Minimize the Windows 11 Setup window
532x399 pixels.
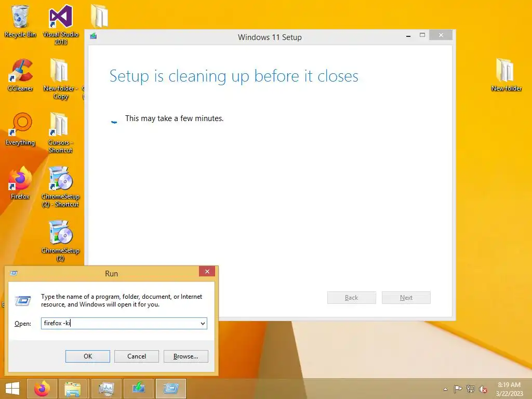click(408, 35)
